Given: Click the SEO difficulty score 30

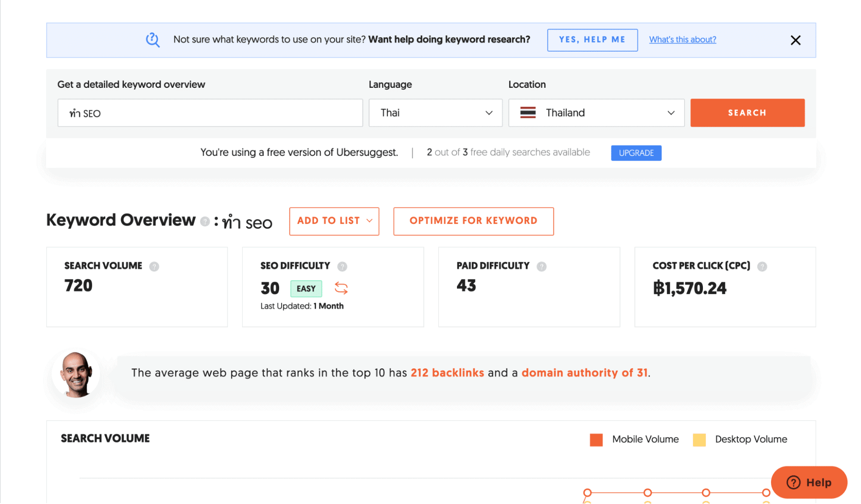Looking at the screenshot, I should (270, 288).
